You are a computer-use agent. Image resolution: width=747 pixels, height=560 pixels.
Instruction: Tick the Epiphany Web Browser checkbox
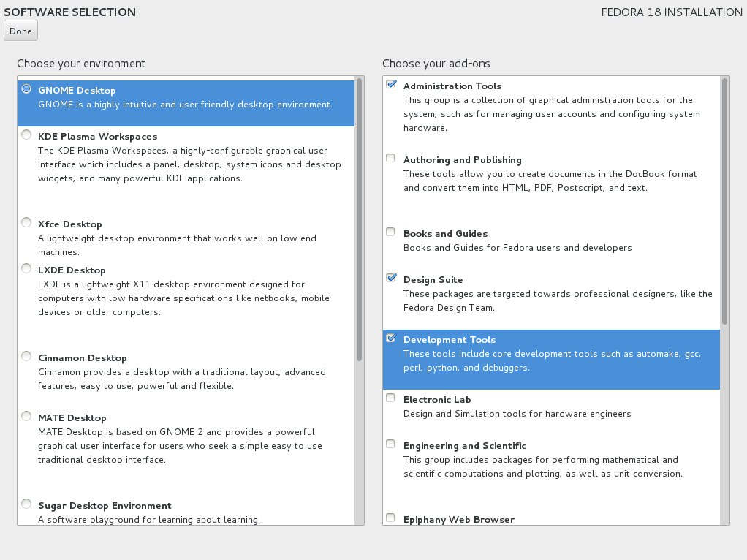[x=390, y=518]
